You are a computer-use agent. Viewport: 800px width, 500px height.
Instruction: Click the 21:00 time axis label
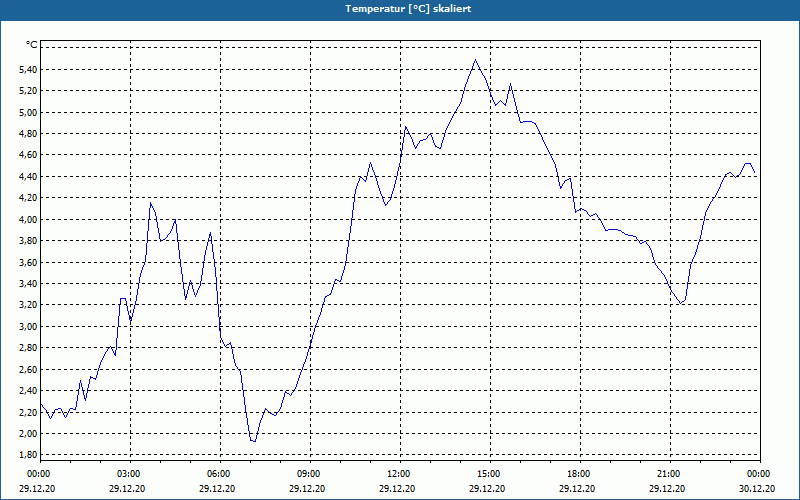670,474
